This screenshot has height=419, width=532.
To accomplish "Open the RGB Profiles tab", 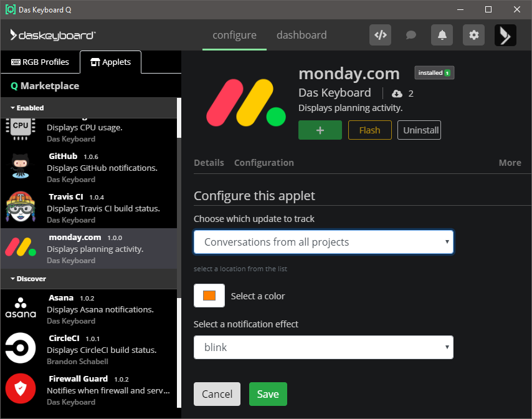I will [40, 62].
